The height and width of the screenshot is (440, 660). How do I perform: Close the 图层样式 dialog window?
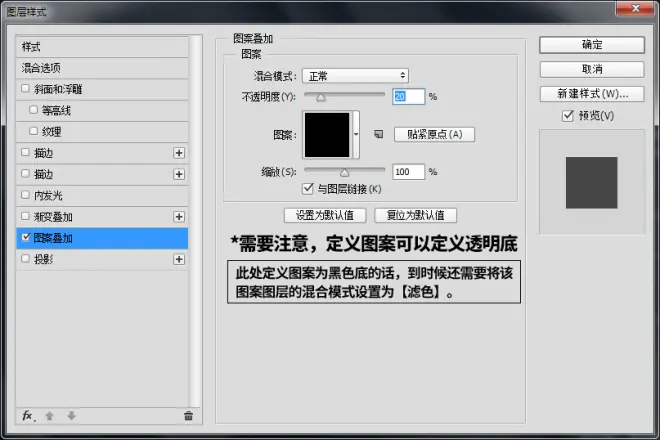[635, 8]
